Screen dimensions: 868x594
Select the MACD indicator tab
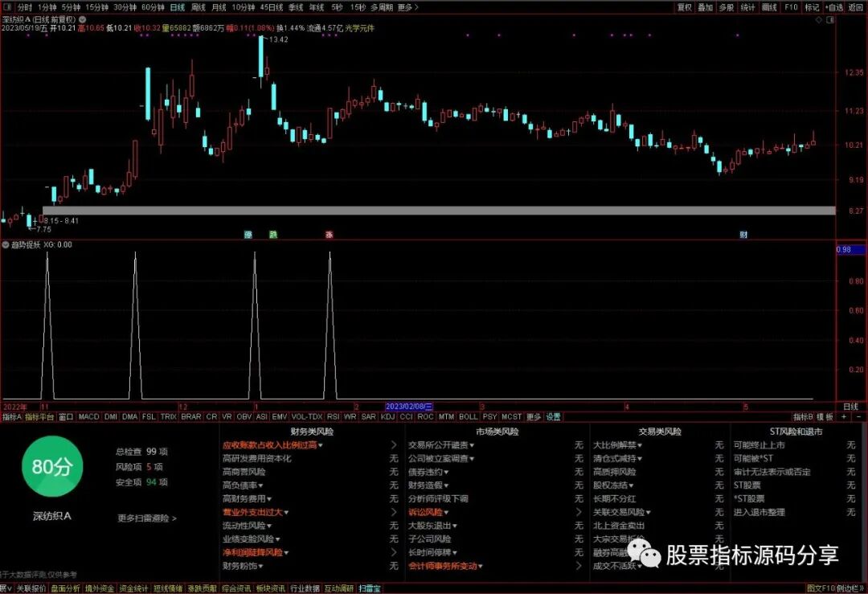[x=88, y=416]
